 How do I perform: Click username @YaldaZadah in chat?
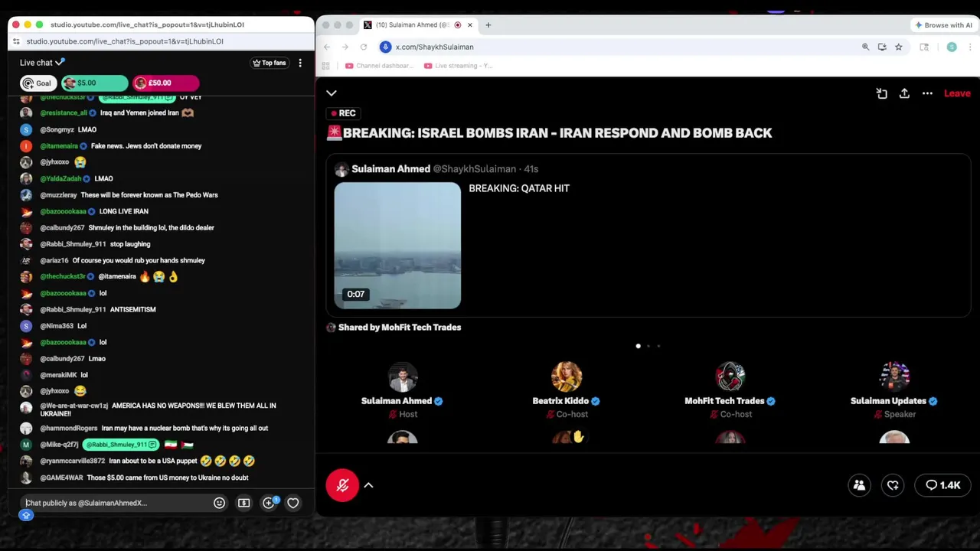coord(60,178)
